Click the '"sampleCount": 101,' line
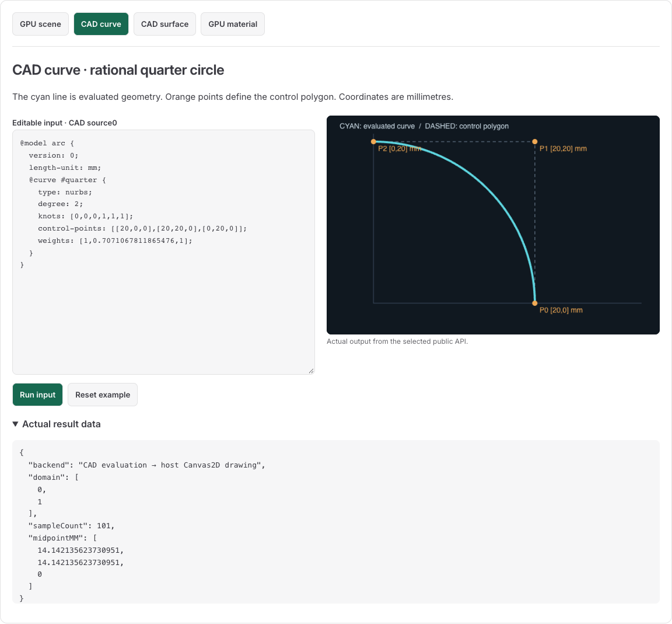The image size is (672, 624). click(72, 526)
